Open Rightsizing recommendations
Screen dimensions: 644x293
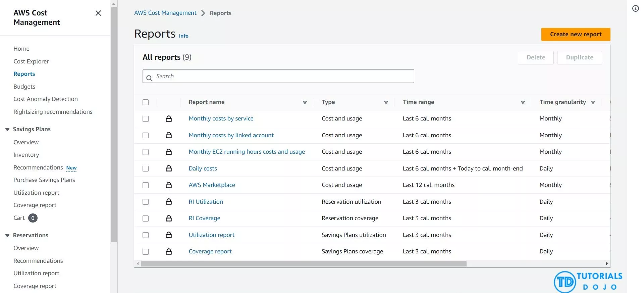tap(53, 112)
